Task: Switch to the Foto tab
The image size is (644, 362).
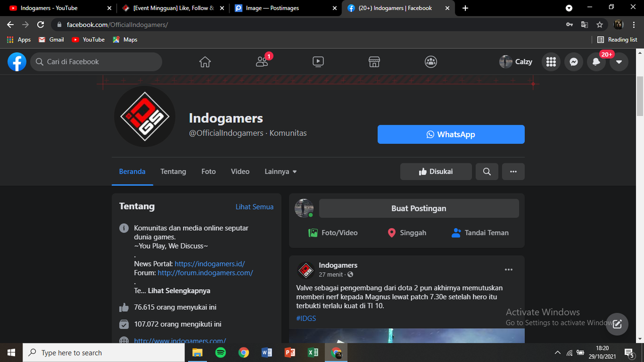Action: 208,171
